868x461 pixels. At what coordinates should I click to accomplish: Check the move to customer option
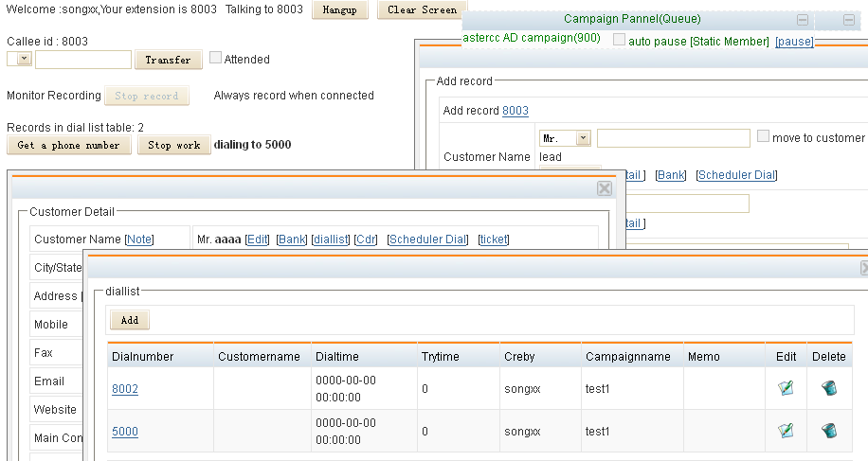click(x=763, y=136)
